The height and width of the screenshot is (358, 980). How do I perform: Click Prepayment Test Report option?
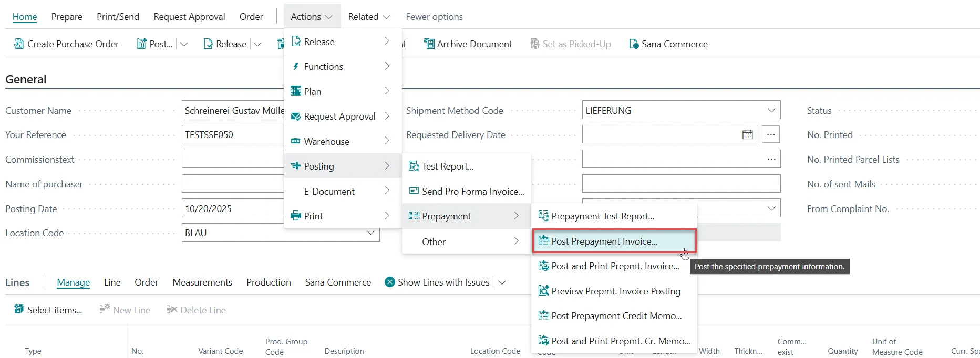click(602, 216)
